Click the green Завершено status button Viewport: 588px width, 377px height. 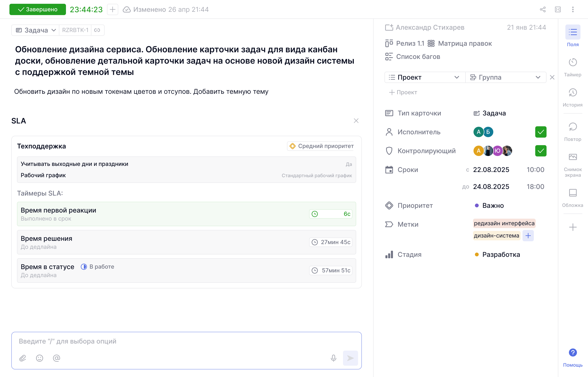37,9
